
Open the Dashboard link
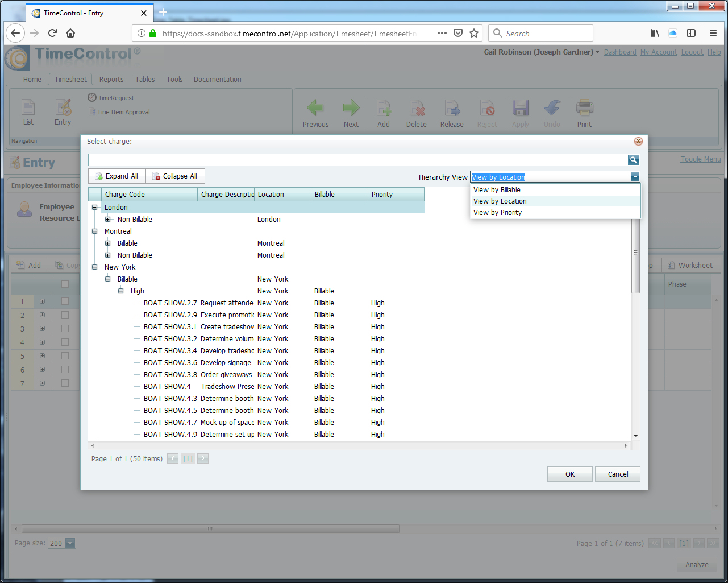coord(619,52)
